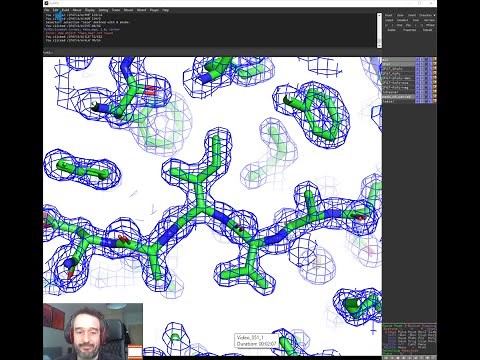Click the Orient button
Image resolution: width=480 pixels, height=360 pixels.
pyautogui.click(x=412, y=15)
